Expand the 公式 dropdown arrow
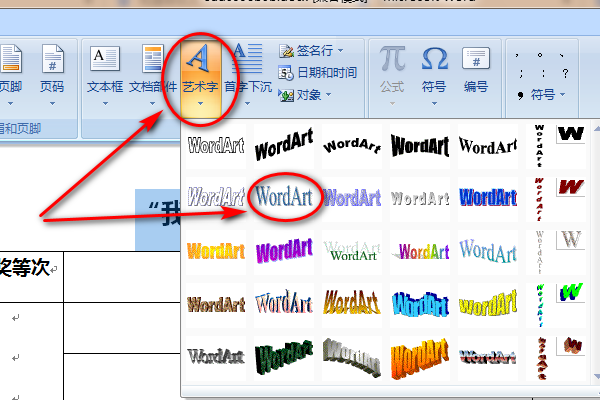 tap(392, 104)
